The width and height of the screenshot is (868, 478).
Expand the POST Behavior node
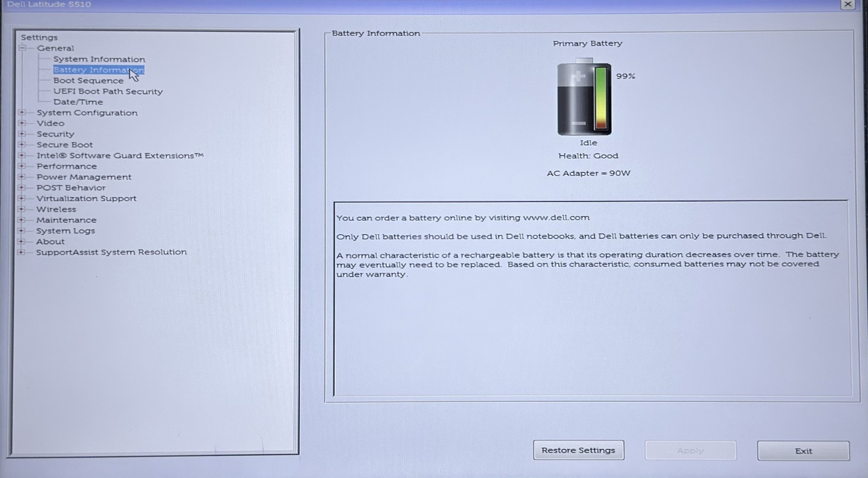point(22,188)
